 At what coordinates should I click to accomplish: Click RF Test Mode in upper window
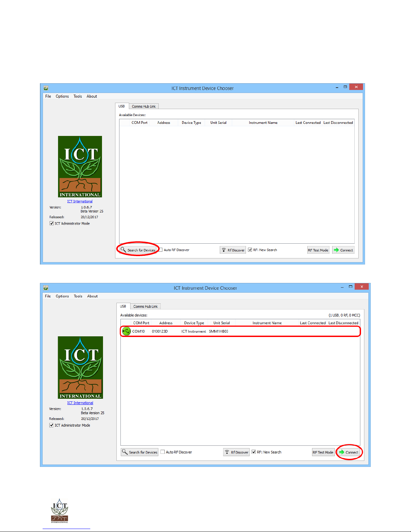tap(318, 250)
